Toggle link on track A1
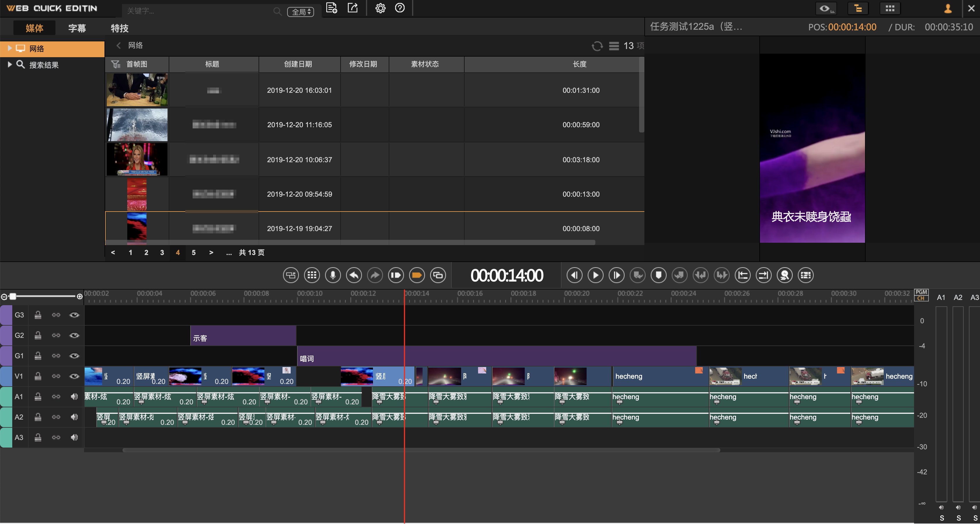 tap(56, 397)
